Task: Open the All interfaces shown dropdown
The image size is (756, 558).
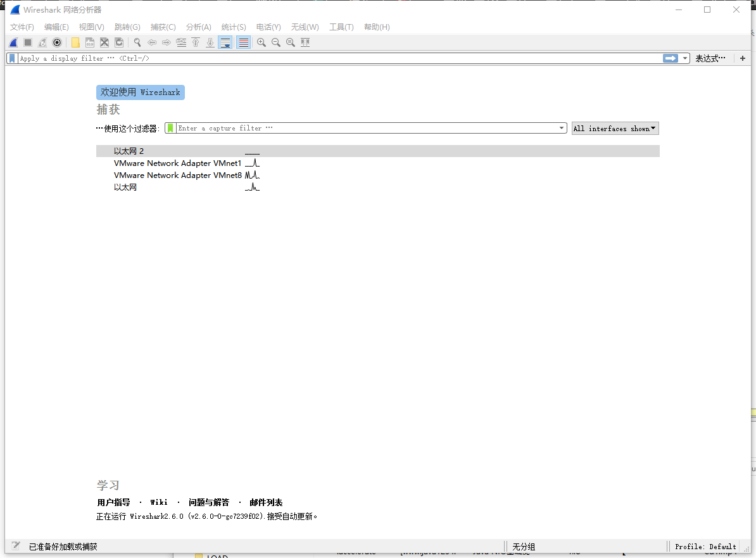Action: click(615, 129)
